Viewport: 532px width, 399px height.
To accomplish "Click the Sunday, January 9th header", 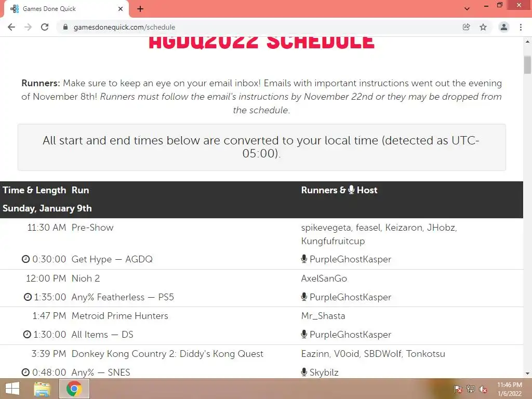I will [x=47, y=208].
